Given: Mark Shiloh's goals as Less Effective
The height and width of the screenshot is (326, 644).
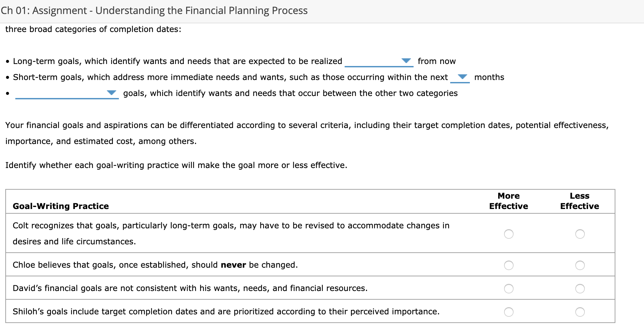Looking at the screenshot, I should (580, 312).
